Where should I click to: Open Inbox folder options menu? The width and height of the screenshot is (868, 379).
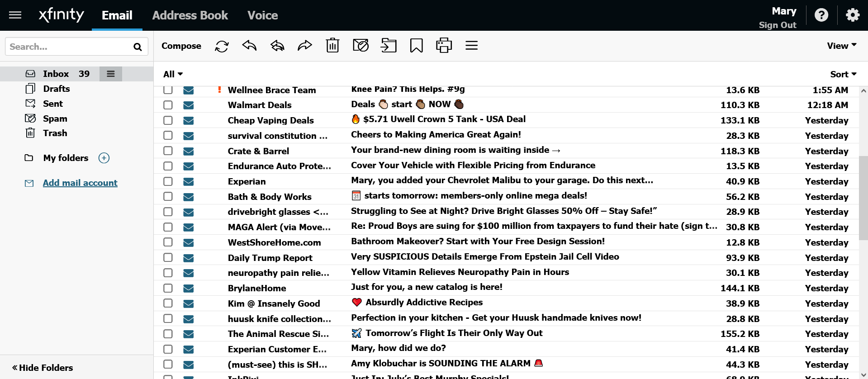click(111, 74)
